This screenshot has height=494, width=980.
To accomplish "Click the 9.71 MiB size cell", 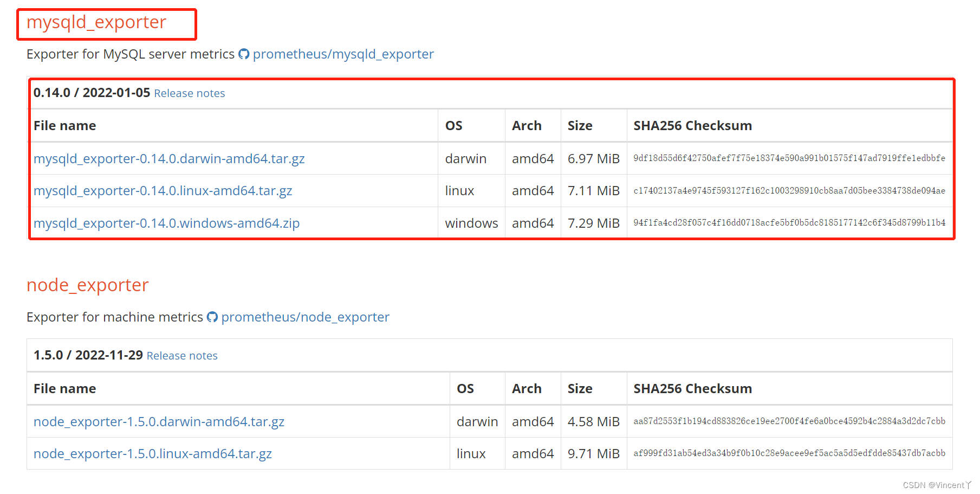I will [x=594, y=454].
